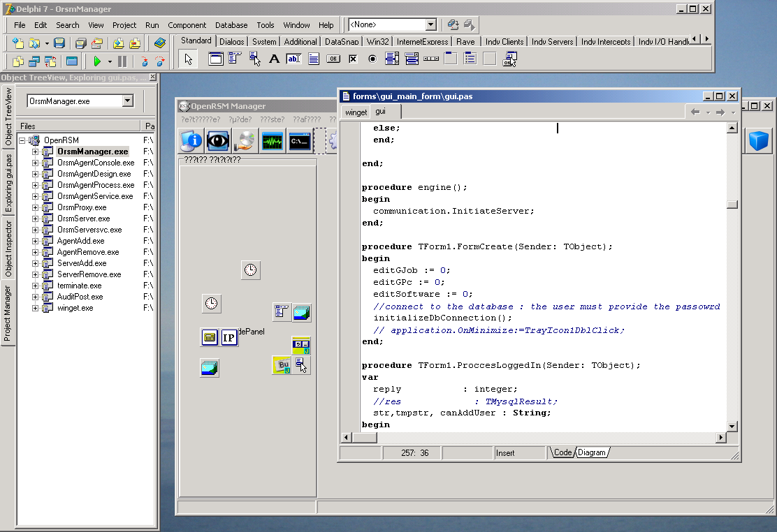
Task: Click the Step Over icon
Action: (159, 61)
